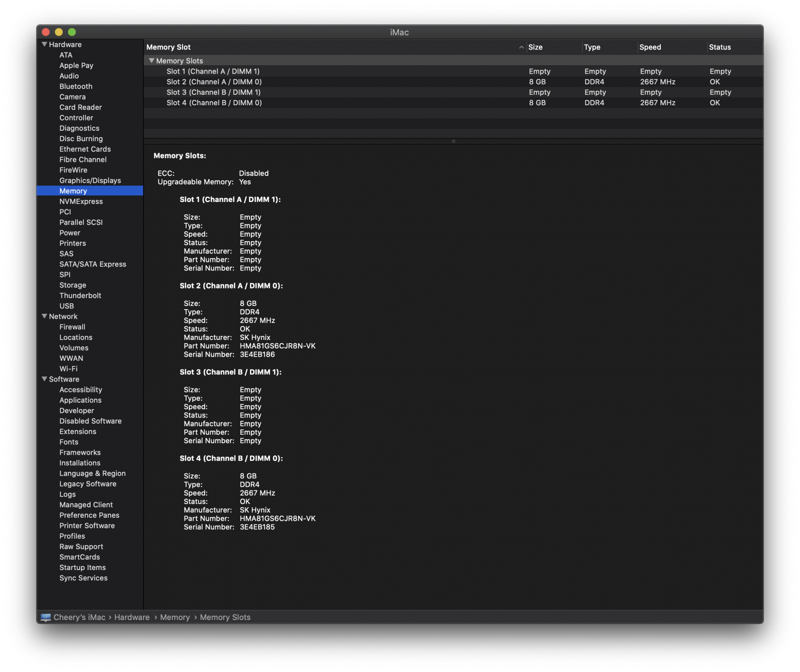Click the pane splitter handle dot

point(453,141)
